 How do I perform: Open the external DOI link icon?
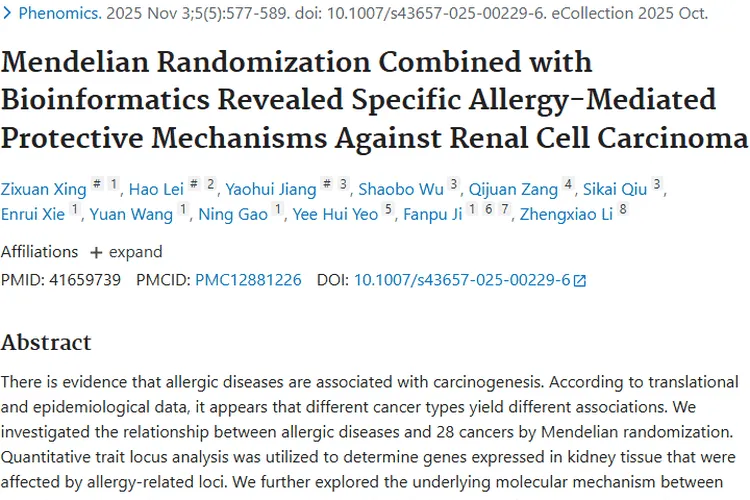[x=579, y=281]
